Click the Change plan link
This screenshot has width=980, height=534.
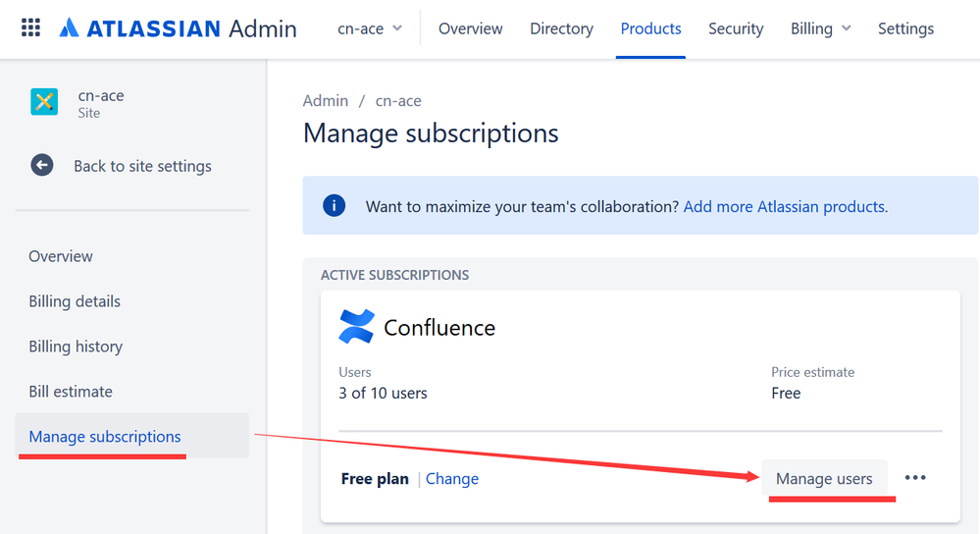(x=452, y=478)
